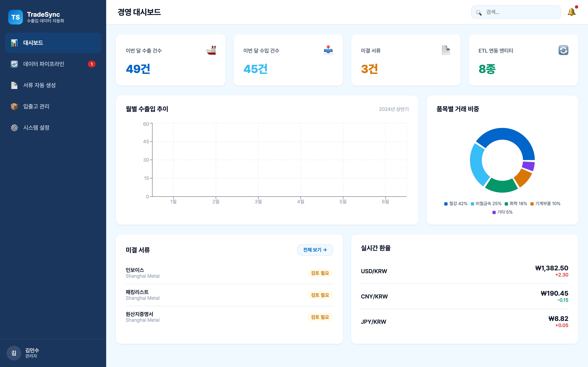The height and width of the screenshot is (367, 588).
Task: Click the ETL sync icon on ETL 연동 엔티티 card
Action: (x=564, y=50)
